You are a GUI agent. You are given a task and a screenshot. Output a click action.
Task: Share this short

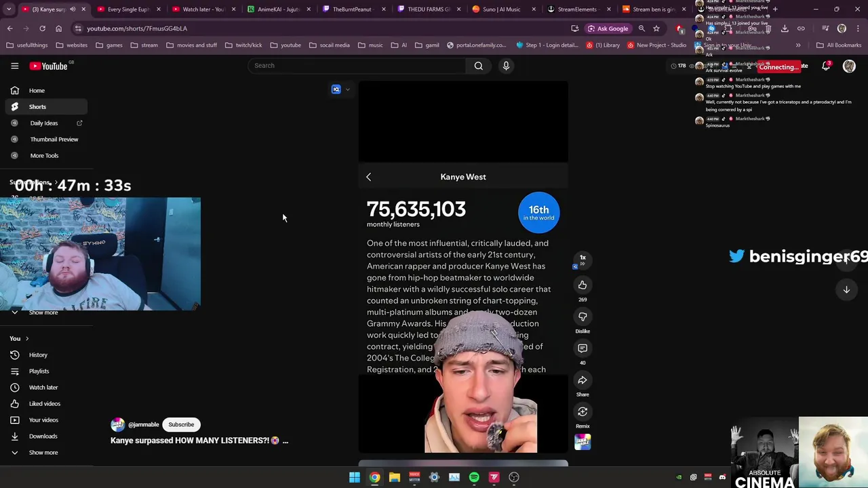click(583, 380)
